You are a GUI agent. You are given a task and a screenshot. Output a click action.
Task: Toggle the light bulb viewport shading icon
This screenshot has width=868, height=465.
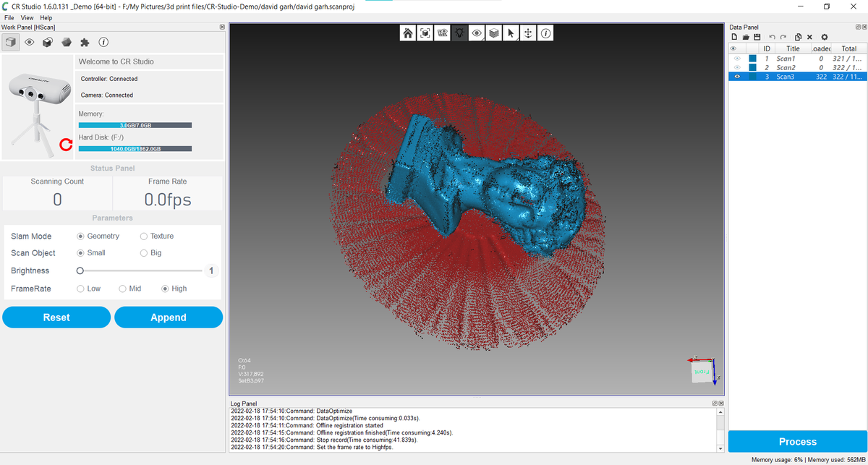pyautogui.click(x=459, y=33)
